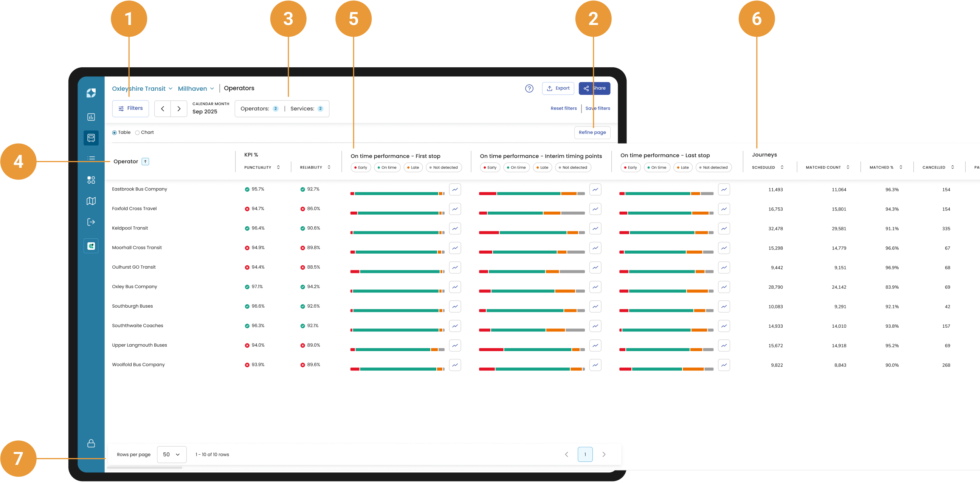Screen dimensions: 980x483
Task: Sort table by Punctuality column
Action: 278,167
